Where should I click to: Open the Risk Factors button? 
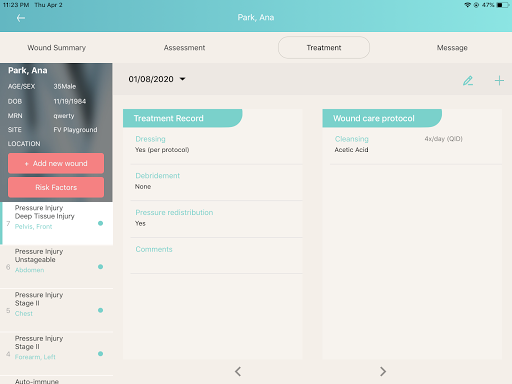[56, 187]
